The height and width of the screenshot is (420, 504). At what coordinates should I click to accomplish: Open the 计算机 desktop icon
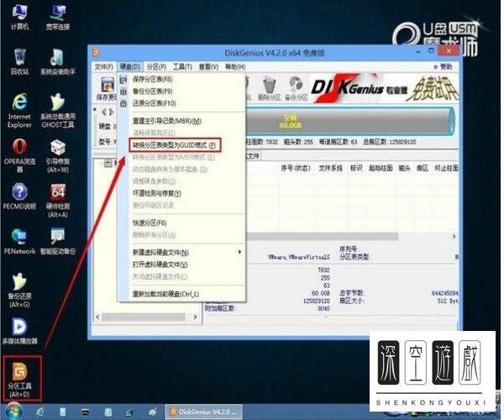(x=19, y=18)
